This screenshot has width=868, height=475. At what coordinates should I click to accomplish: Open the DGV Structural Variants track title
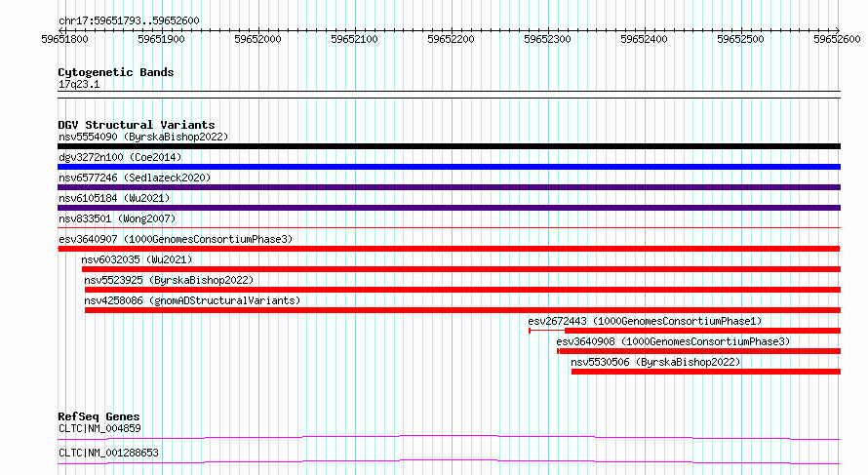(x=137, y=125)
